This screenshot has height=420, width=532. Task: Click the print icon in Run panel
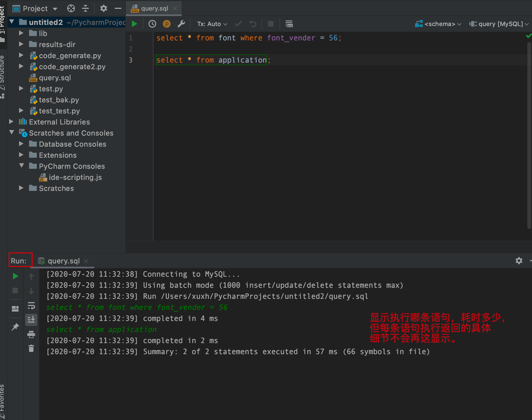tap(31, 335)
